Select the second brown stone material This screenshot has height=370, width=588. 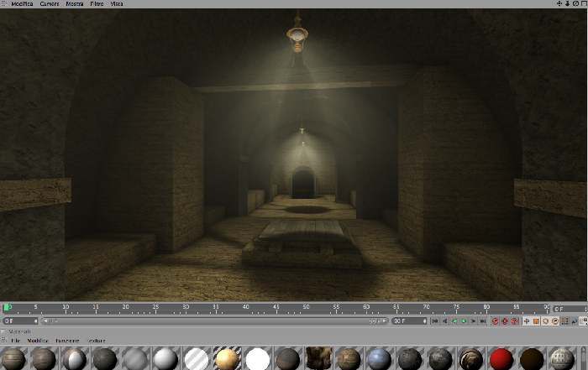pyautogui.click(x=44, y=358)
